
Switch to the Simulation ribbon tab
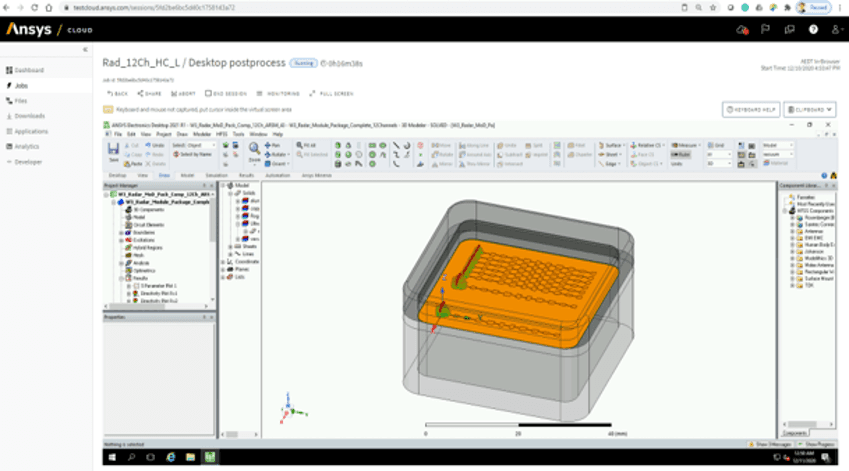pyautogui.click(x=217, y=175)
